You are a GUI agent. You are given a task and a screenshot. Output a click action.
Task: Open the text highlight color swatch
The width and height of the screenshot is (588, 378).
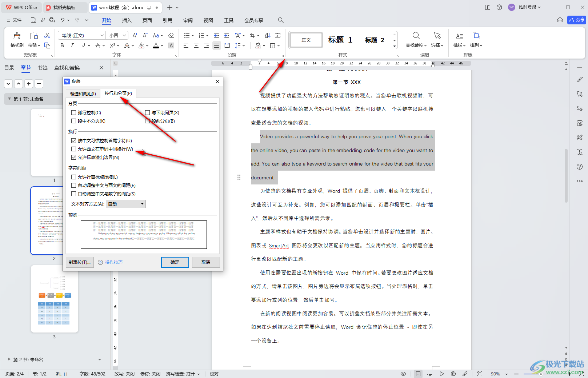141,45
